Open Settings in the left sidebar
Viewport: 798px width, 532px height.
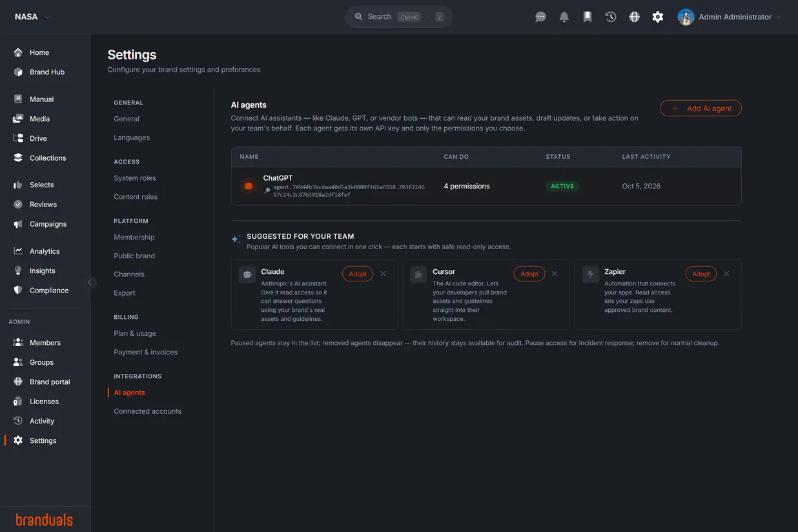tap(43, 440)
